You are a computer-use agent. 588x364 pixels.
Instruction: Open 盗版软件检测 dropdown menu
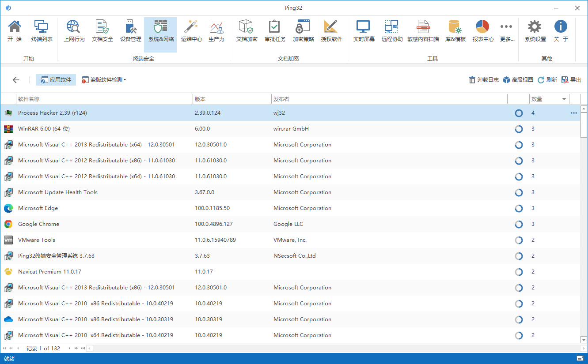(104, 80)
